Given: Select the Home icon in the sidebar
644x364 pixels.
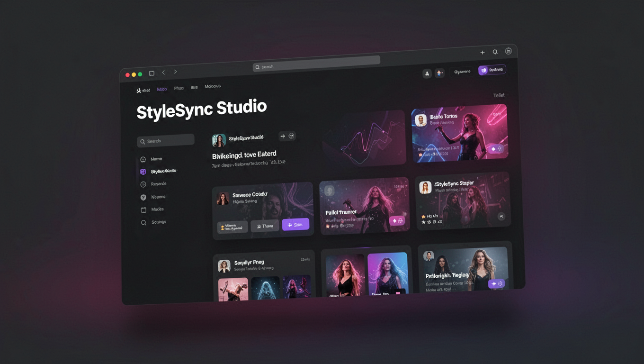Looking at the screenshot, I should [143, 159].
